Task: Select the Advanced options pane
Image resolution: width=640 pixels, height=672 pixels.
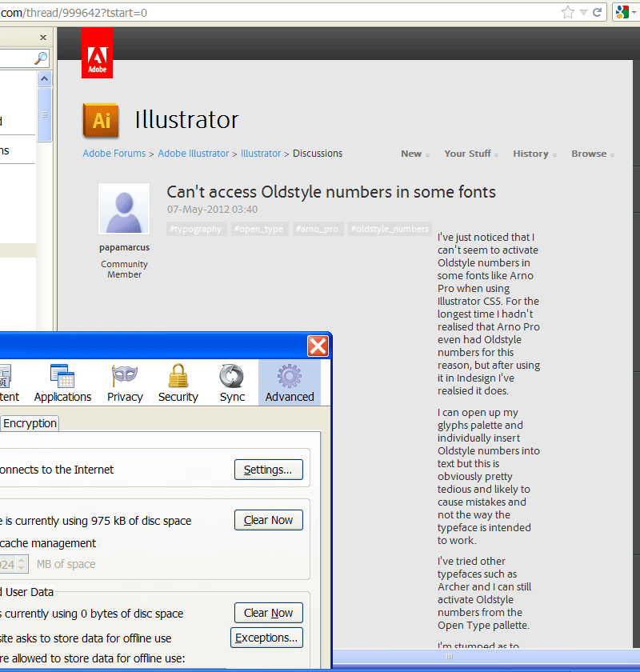Action: (290, 382)
